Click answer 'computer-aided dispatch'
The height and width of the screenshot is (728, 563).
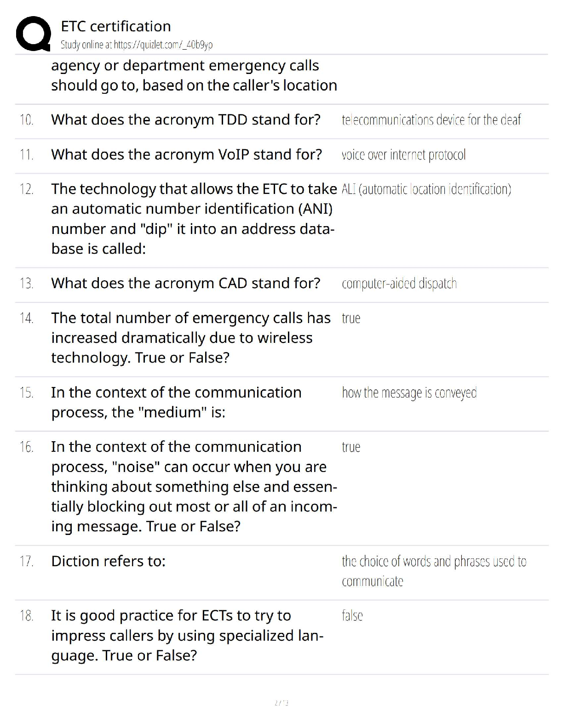pos(399,283)
